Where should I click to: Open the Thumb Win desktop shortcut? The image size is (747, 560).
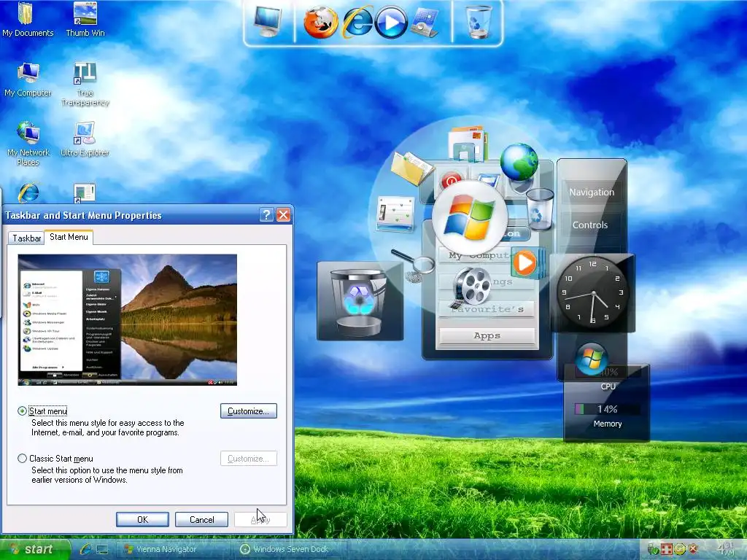85,19
